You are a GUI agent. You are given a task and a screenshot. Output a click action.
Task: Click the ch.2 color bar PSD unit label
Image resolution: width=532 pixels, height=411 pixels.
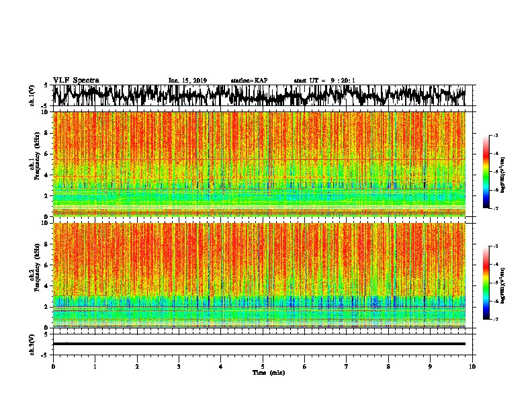coord(502,285)
